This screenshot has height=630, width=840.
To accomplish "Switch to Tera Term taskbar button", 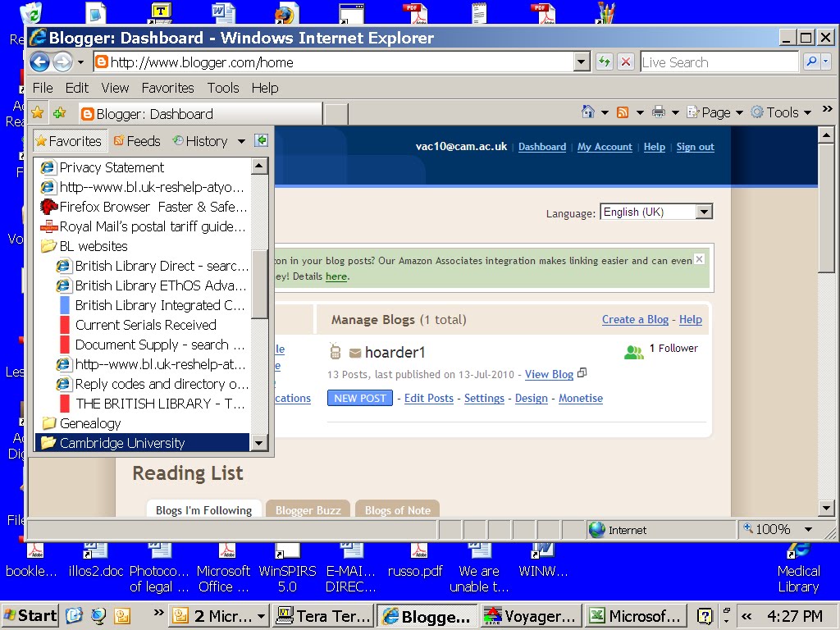I will click(323, 616).
